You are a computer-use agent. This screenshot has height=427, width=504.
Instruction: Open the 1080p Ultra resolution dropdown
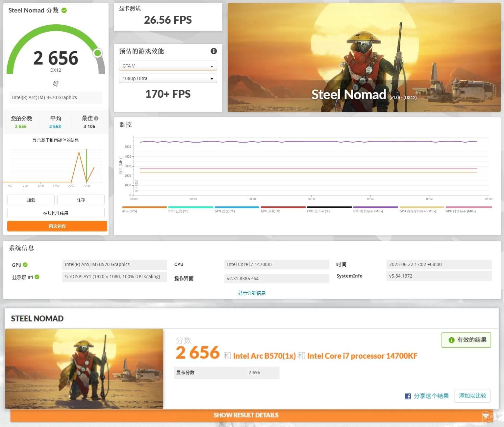(x=168, y=78)
